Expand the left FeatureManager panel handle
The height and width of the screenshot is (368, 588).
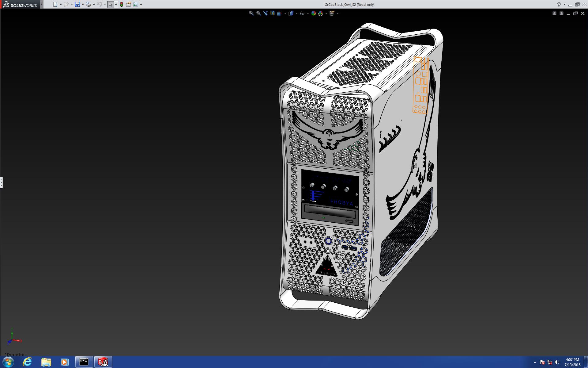pos(2,182)
